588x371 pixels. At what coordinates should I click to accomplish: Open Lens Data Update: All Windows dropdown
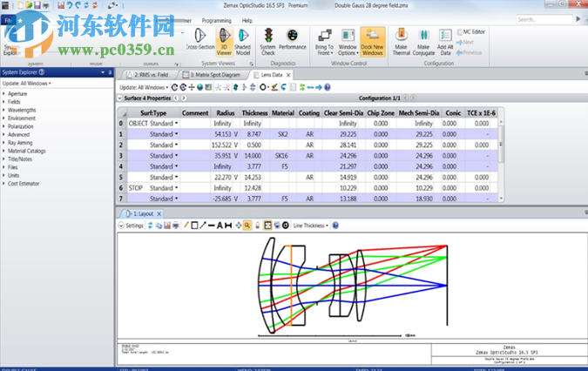coord(144,87)
